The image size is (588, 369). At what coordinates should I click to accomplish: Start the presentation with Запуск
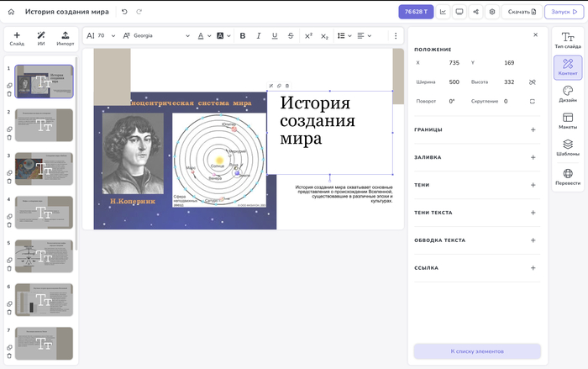coord(564,12)
